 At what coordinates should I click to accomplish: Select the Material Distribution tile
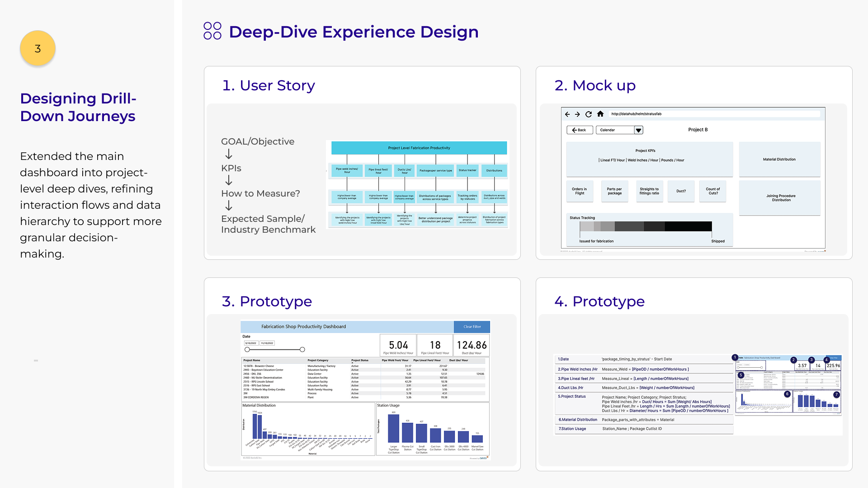pyautogui.click(x=779, y=160)
